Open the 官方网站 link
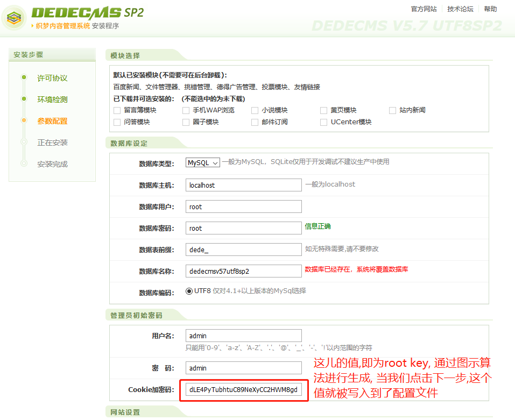The image size is (515, 420). (x=424, y=9)
